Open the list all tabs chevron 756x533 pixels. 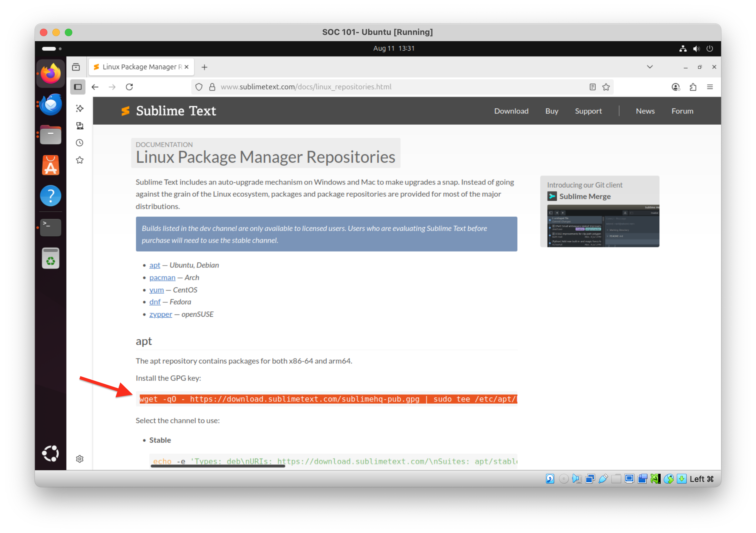point(650,67)
